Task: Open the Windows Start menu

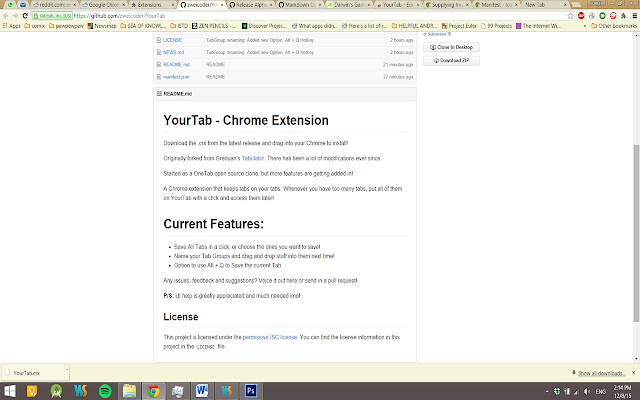Action: click(x=9, y=391)
